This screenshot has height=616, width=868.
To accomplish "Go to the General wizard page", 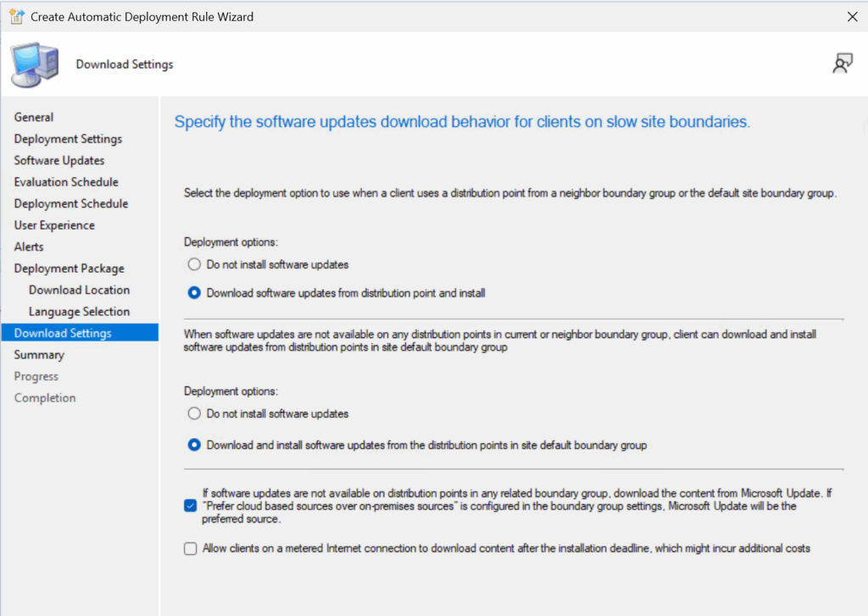I will click(34, 117).
